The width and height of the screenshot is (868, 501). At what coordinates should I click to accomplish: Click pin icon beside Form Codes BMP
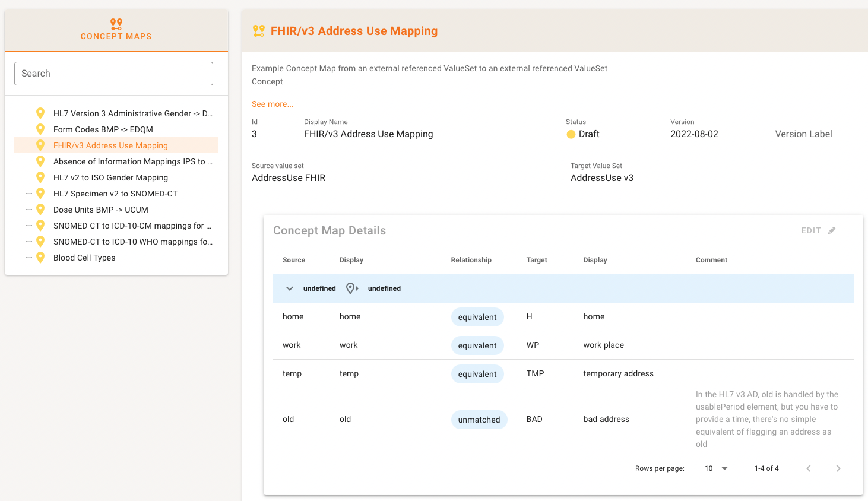pos(40,129)
